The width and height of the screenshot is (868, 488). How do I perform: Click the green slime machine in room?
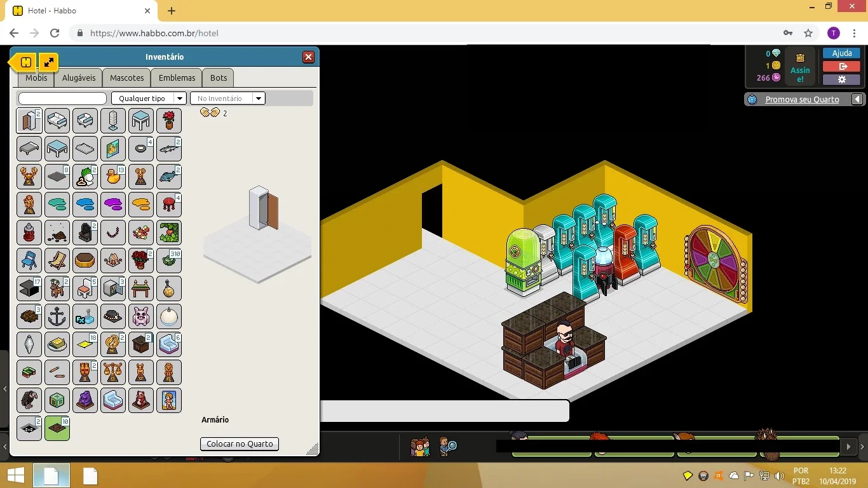pos(522,262)
